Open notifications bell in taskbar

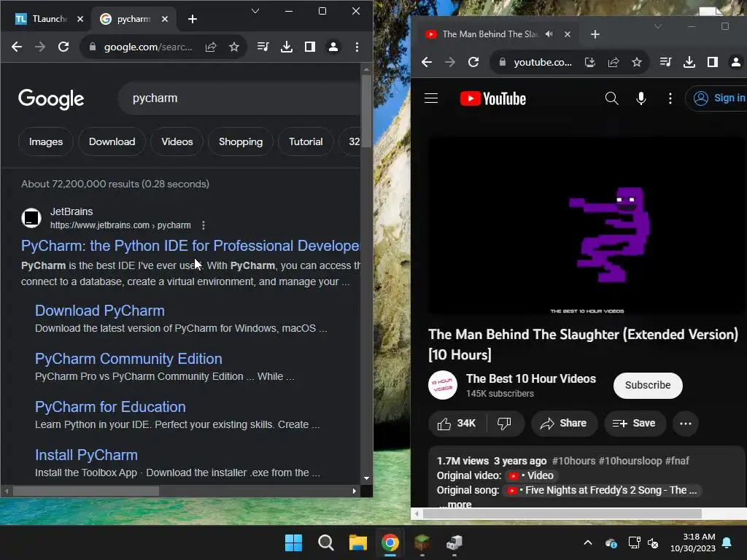pos(727,542)
